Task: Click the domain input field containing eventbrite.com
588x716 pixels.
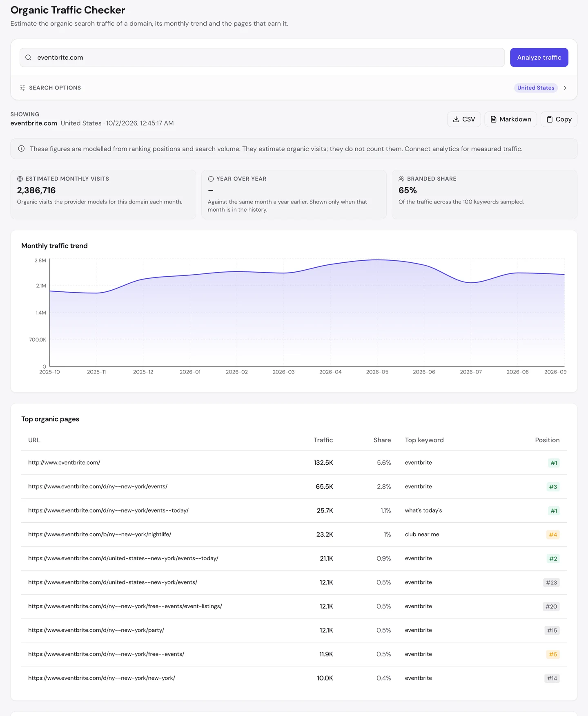Action: pyautogui.click(x=262, y=58)
